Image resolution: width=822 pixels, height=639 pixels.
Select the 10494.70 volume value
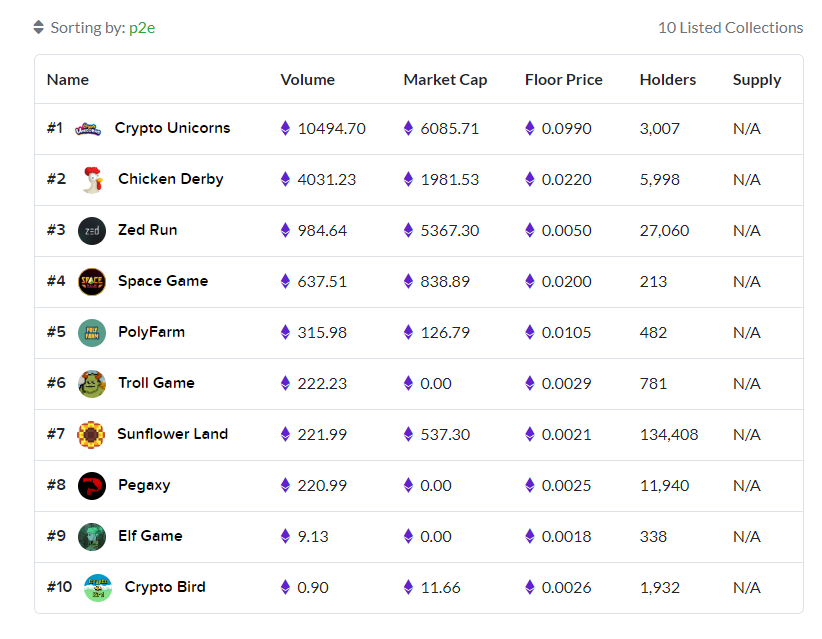click(331, 128)
